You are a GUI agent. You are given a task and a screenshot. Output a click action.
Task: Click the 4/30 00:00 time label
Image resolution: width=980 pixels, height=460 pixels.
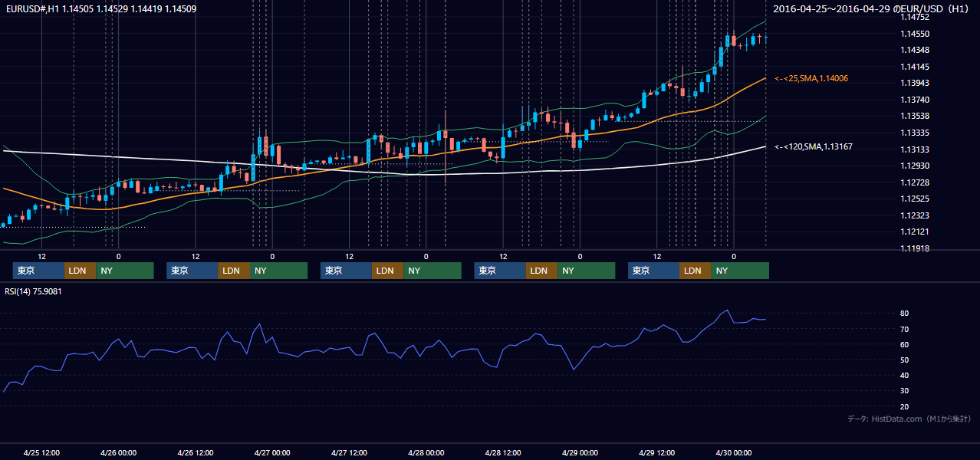pos(733,452)
